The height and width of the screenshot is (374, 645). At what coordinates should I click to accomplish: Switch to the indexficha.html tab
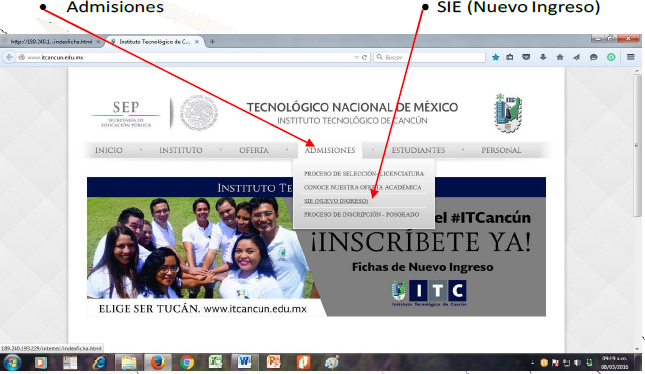pyautogui.click(x=51, y=42)
